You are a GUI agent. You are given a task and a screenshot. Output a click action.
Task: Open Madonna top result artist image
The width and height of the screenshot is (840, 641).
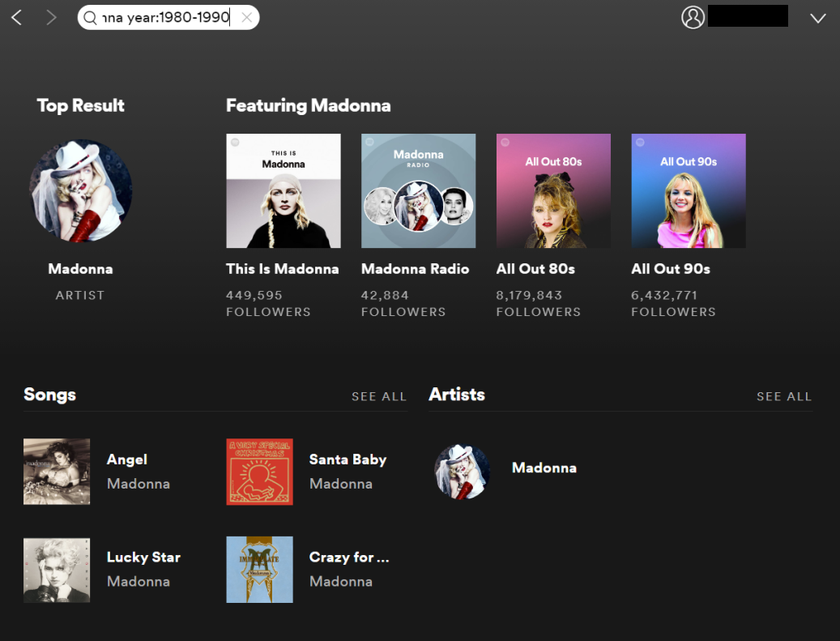point(80,190)
